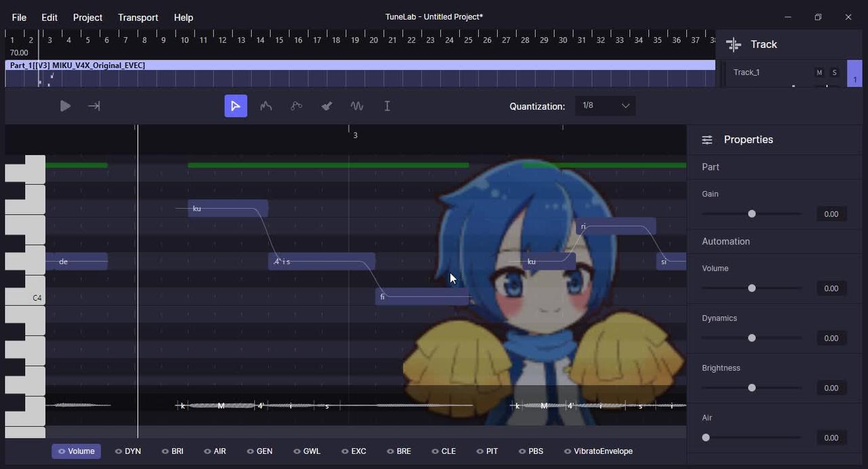Select the Vibrato tool
868x469 pixels.
(x=357, y=106)
